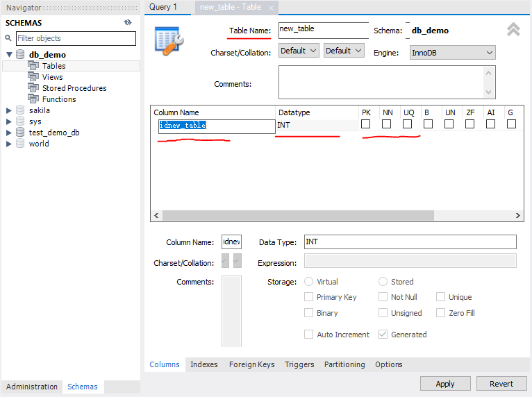Open the Charset Default dropdown
Viewport: 532px width, 397px height.
tap(299, 51)
